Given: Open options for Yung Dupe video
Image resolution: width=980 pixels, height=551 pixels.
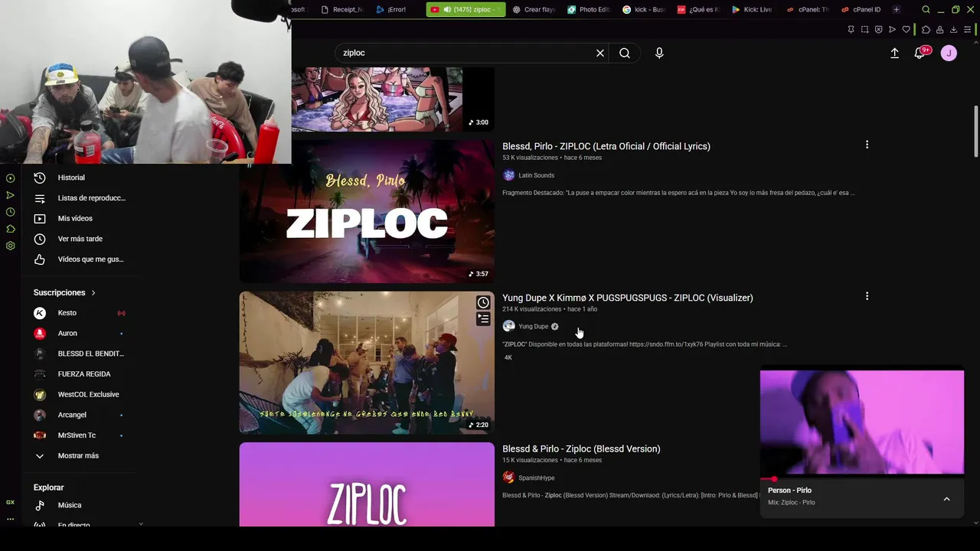Looking at the screenshot, I should click(x=867, y=296).
